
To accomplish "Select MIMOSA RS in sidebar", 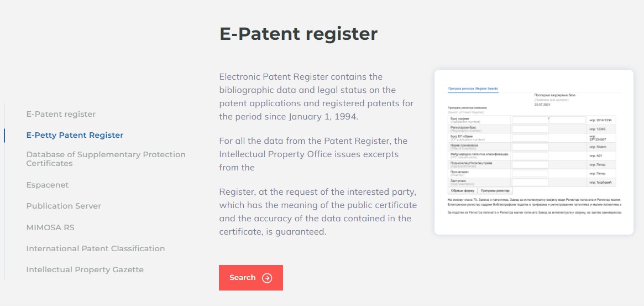I will [x=50, y=227].
